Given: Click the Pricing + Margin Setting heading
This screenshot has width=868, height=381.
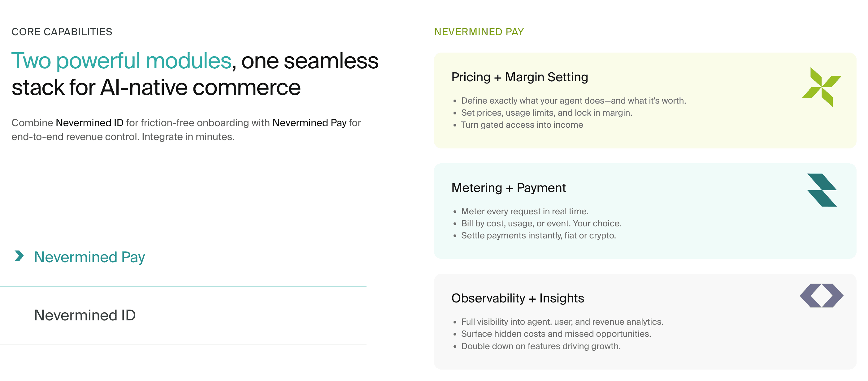Looking at the screenshot, I should point(519,77).
